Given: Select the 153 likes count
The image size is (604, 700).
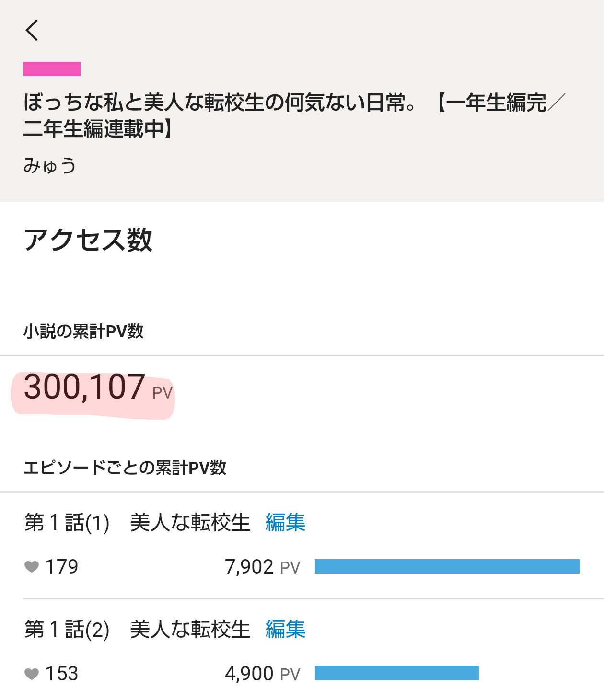Looking at the screenshot, I should tap(62, 674).
